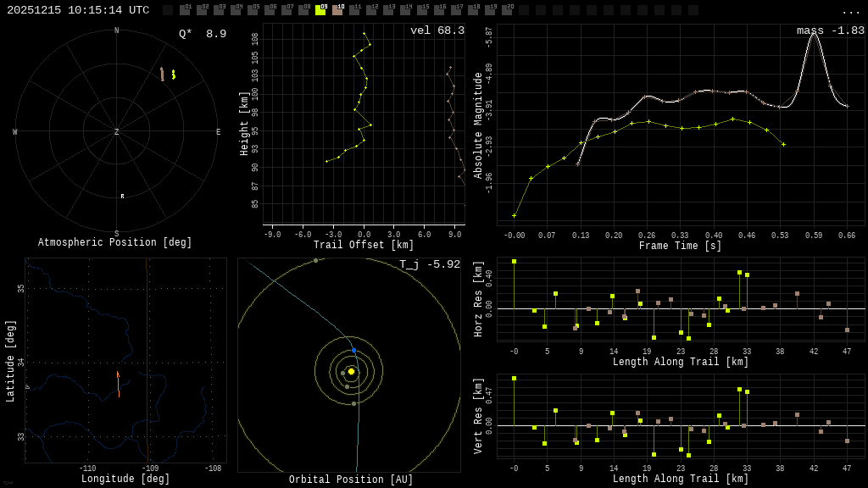
Task: Click the gray station square 11
Action: [x=354, y=9]
